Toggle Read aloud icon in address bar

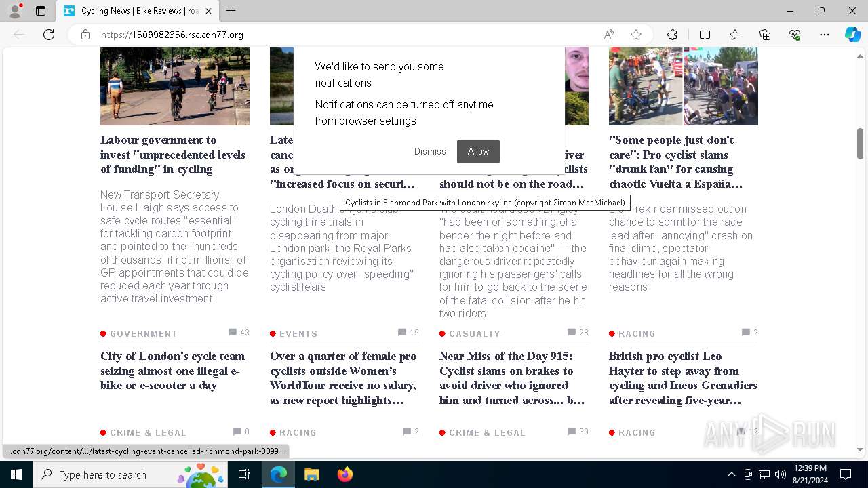609,35
